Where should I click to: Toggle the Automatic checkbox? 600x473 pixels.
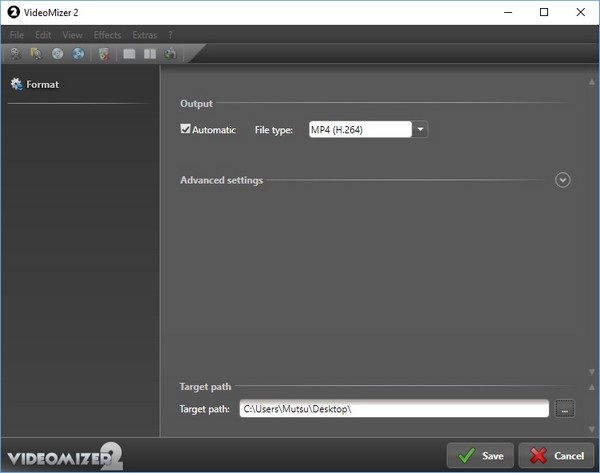point(185,129)
